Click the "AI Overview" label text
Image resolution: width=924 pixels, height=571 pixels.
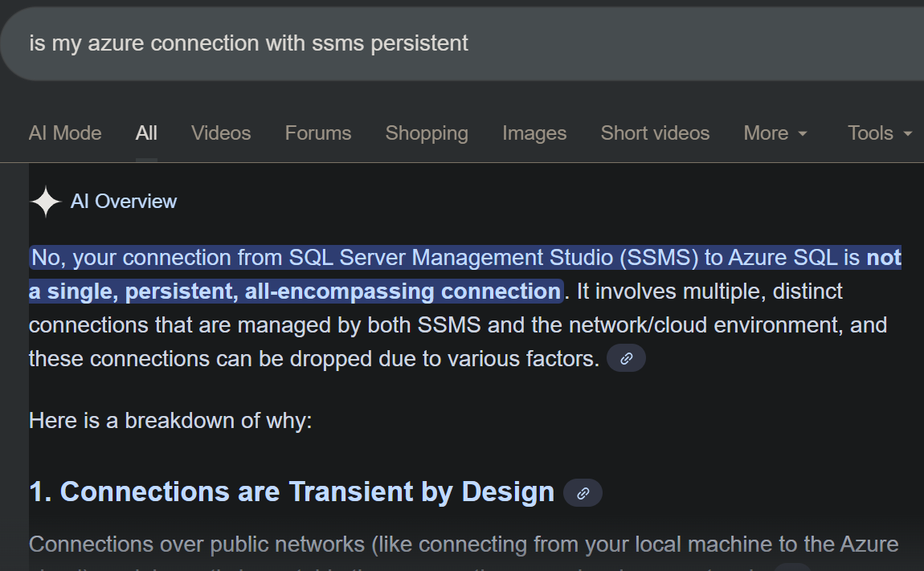[x=124, y=202]
